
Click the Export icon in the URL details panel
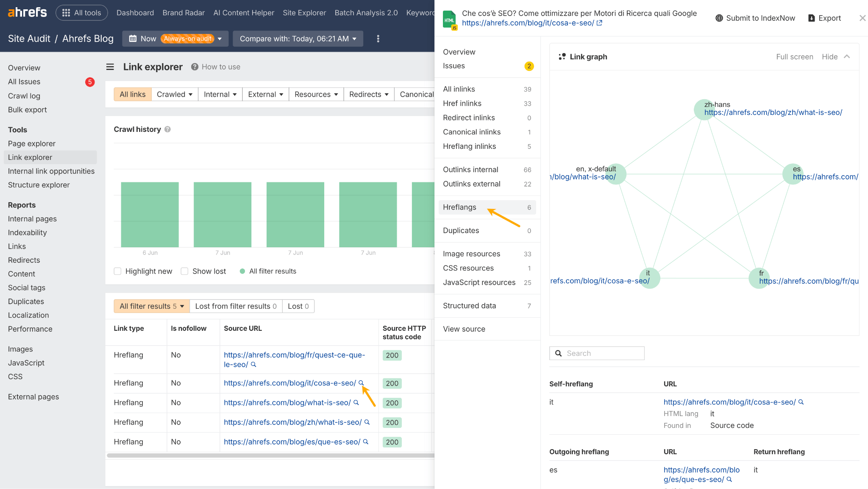click(811, 18)
